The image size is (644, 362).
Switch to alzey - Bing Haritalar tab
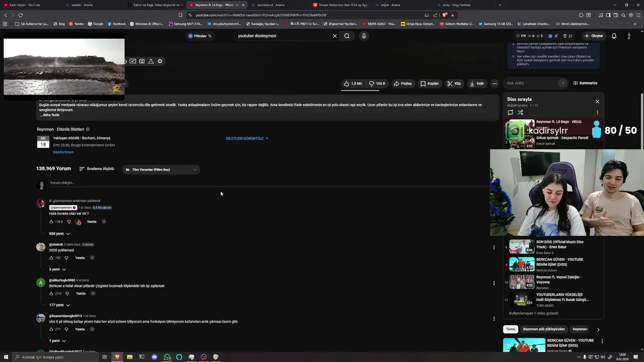[463, 5]
